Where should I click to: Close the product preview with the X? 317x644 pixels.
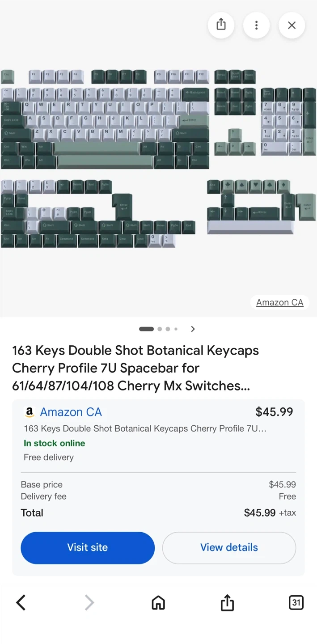coord(292,25)
